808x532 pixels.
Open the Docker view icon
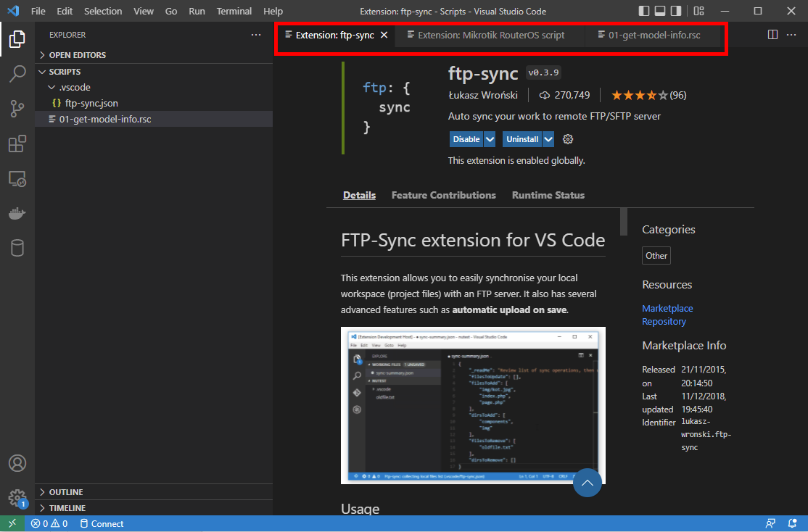(17, 214)
